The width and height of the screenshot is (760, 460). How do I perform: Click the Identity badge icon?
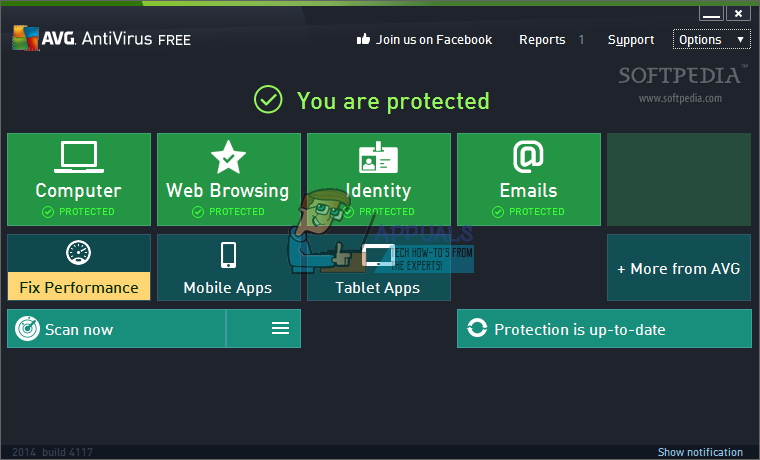(378, 158)
